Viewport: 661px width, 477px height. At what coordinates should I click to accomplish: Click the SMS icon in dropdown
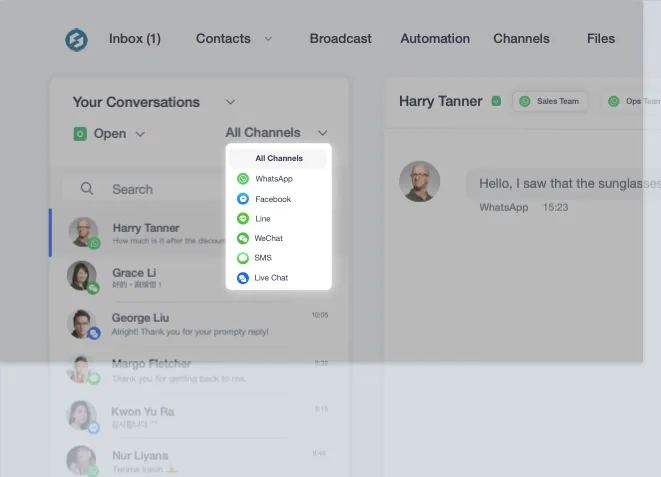pos(243,257)
